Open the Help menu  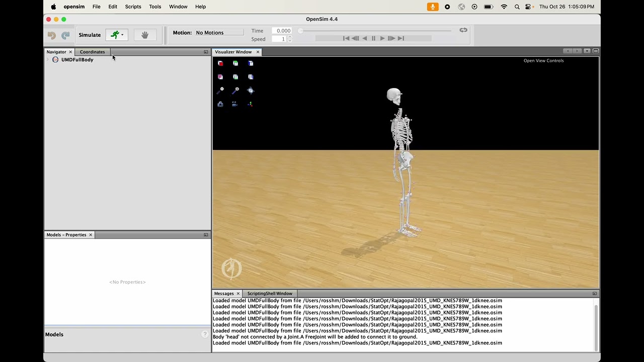200,7
